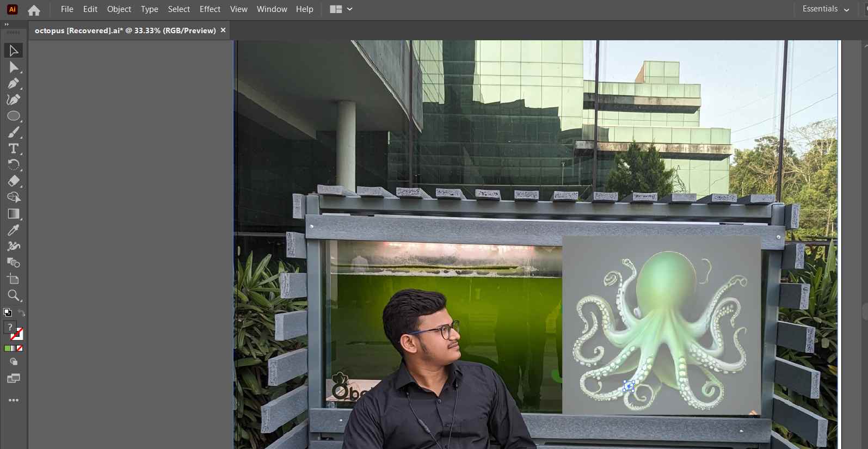Select the Zoom tool
This screenshot has width=868, height=449.
pyautogui.click(x=13, y=296)
